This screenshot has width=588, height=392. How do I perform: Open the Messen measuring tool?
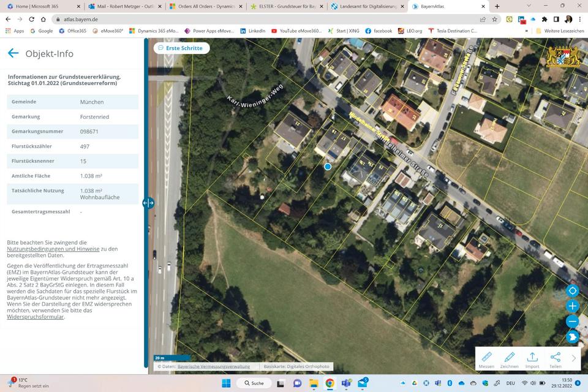point(486,360)
